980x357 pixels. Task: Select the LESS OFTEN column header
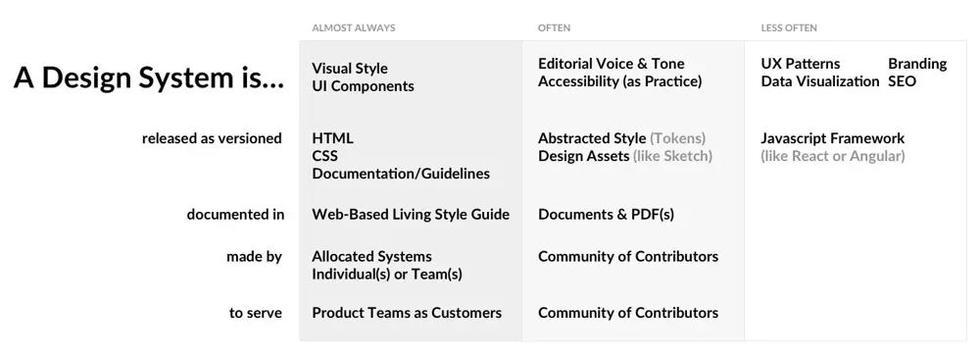tap(789, 27)
